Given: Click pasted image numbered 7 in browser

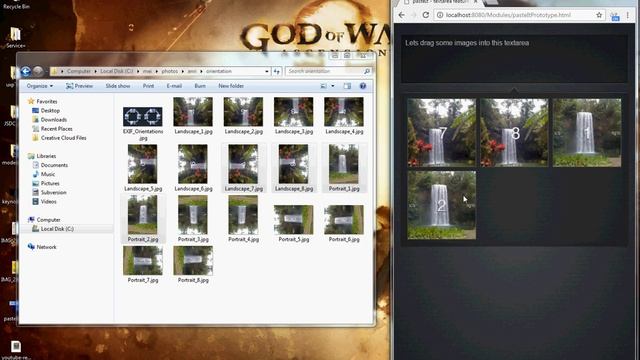Looking at the screenshot, I should [441, 133].
